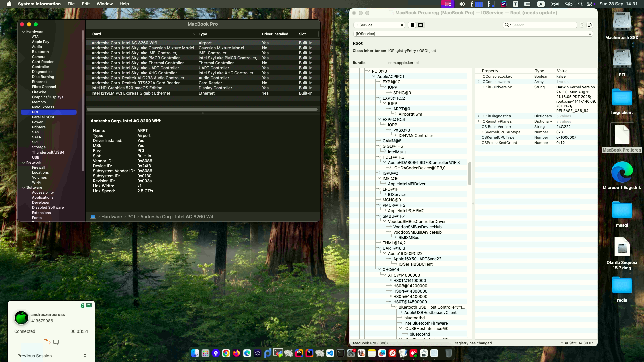Collapse EXP1@1C node in registry tree
The height and width of the screenshot is (362, 644).
pos(379,82)
